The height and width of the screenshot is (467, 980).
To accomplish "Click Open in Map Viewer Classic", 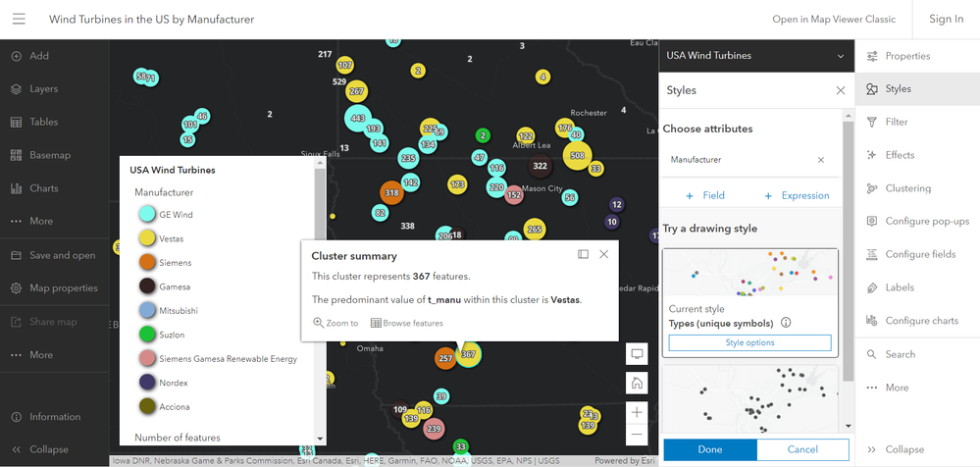I will pyautogui.click(x=834, y=20).
